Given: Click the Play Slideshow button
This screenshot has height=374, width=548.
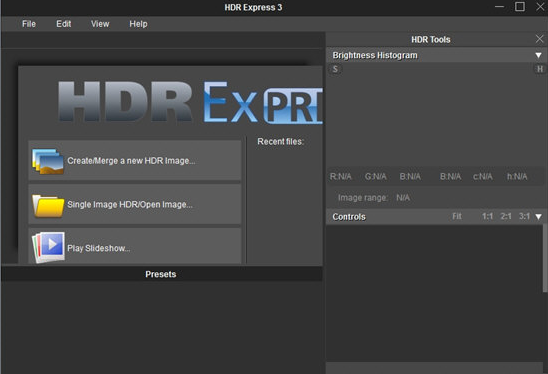Looking at the screenshot, I should pyautogui.click(x=135, y=246).
